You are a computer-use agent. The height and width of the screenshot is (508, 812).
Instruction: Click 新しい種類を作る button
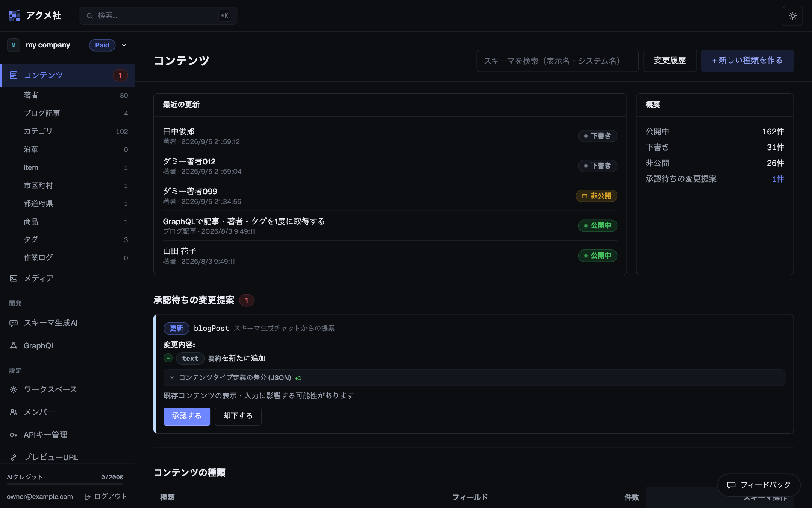tap(747, 61)
